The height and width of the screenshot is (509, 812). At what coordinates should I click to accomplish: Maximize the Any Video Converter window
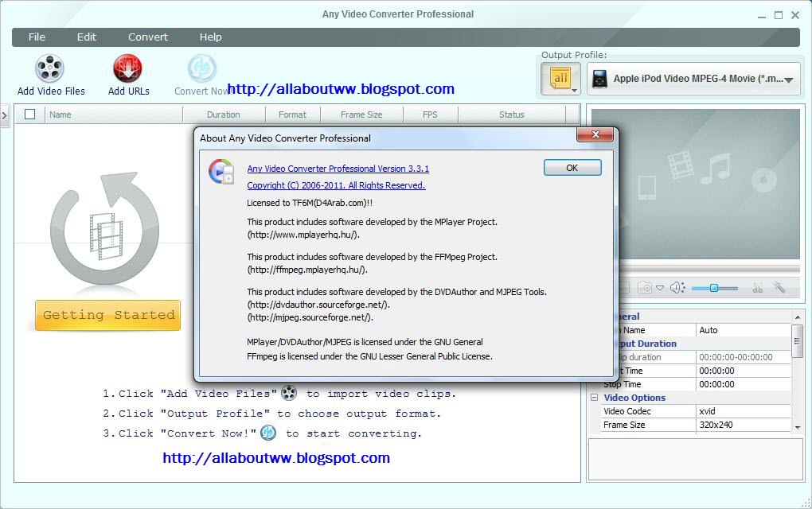click(779, 16)
